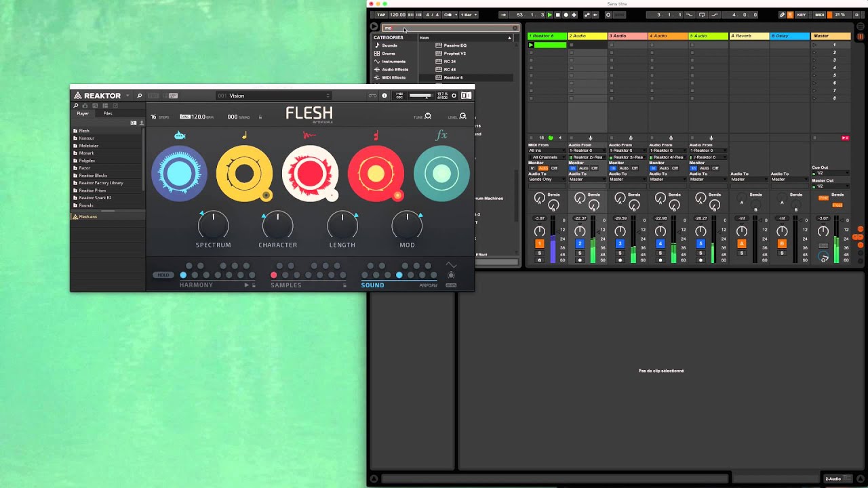This screenshot has width=868, height=488.
Task: Open the Reaktor Factory Library folder
Action: pos(101,183)
